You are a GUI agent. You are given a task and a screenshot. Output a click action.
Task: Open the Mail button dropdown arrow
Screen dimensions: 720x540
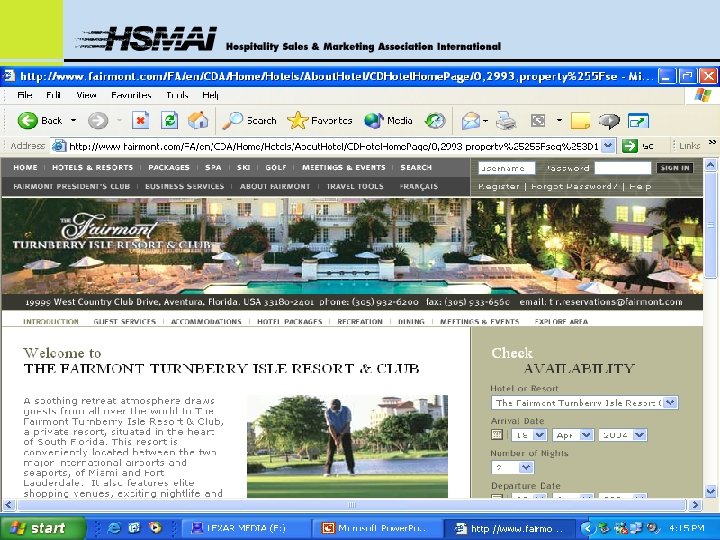485,121
